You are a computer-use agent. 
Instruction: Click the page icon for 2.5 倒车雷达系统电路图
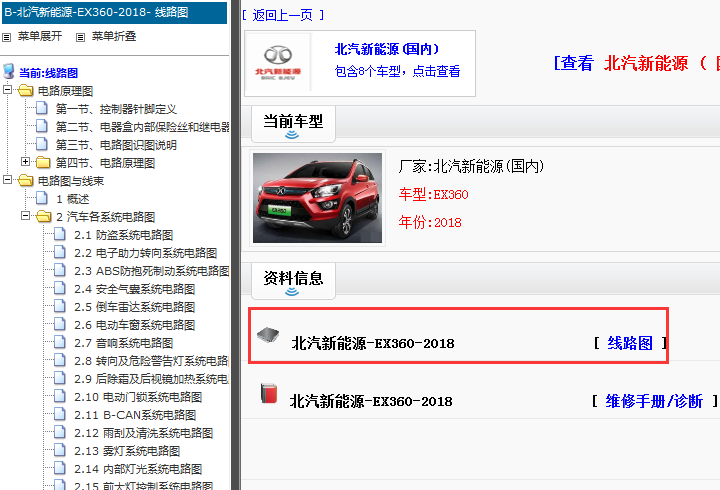(x=60, y=306)
